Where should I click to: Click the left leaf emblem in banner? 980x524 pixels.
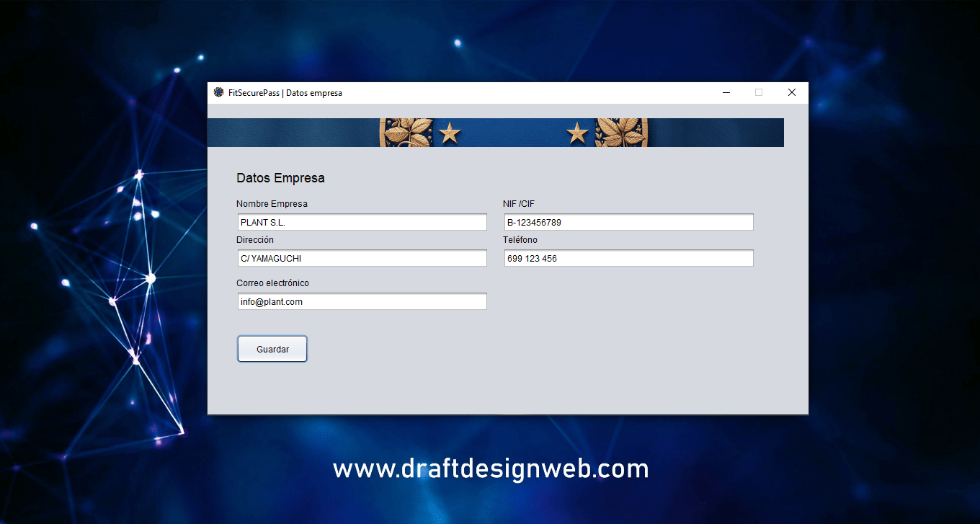point(407,133)
